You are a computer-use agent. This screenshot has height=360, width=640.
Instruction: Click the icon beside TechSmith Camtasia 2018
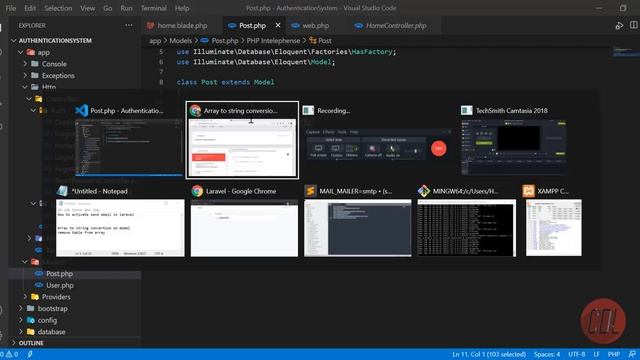pyautogui.click(x=467, y=111)
